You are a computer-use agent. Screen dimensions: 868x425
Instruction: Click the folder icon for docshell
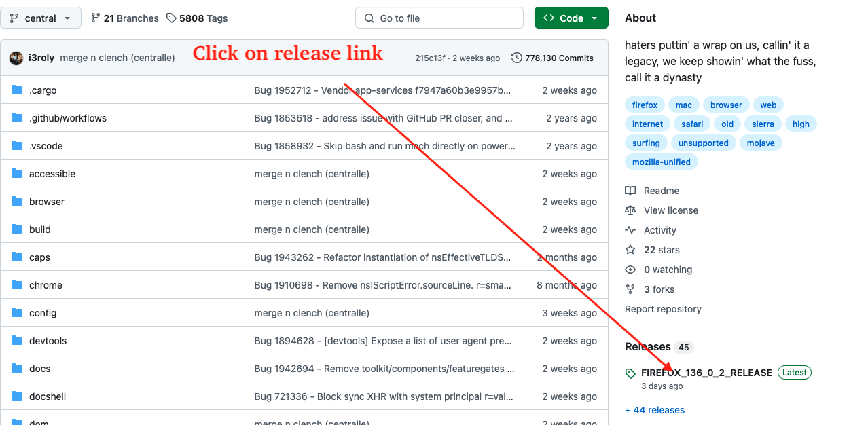(x=17, y=396)
